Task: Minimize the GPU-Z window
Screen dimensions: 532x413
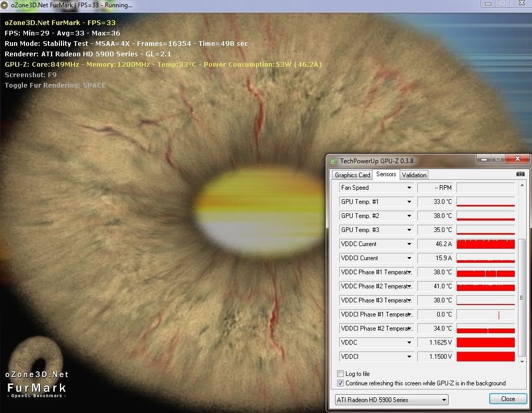Action: coord(484,159)
